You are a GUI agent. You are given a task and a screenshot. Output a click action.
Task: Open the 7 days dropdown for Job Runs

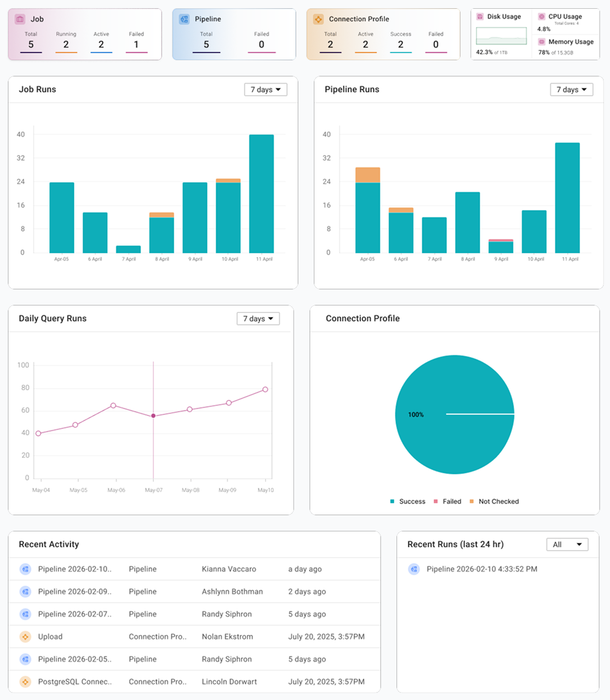(x=265, y=89)
